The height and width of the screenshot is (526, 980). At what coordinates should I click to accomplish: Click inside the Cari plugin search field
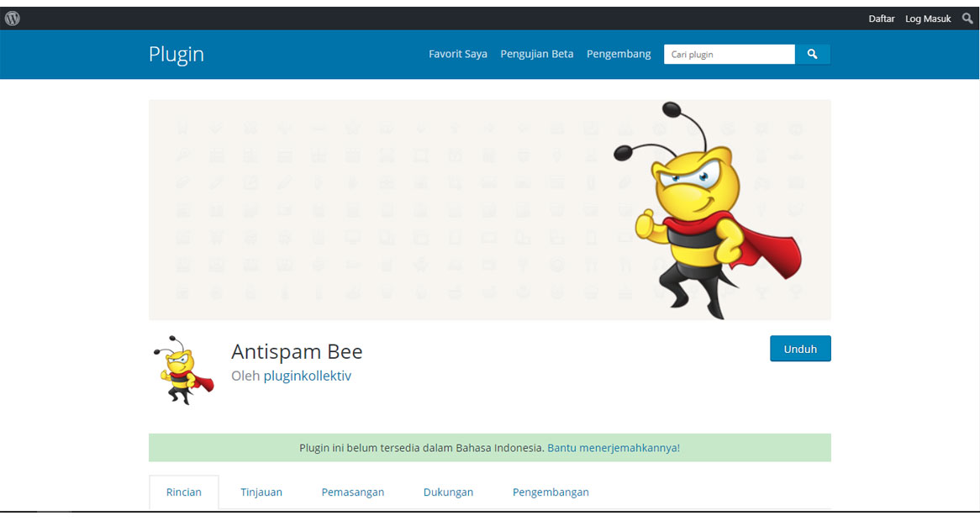pos(728,54)
